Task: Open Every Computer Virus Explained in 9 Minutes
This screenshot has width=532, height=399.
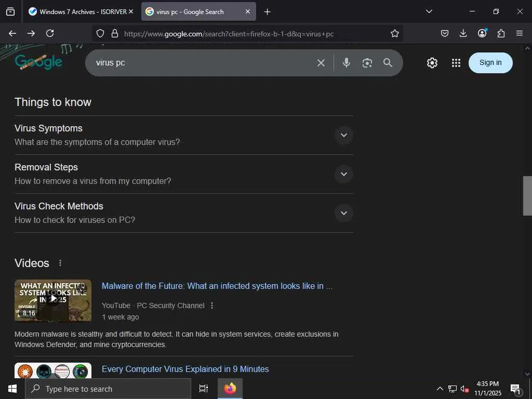Action: click(185, 369)
